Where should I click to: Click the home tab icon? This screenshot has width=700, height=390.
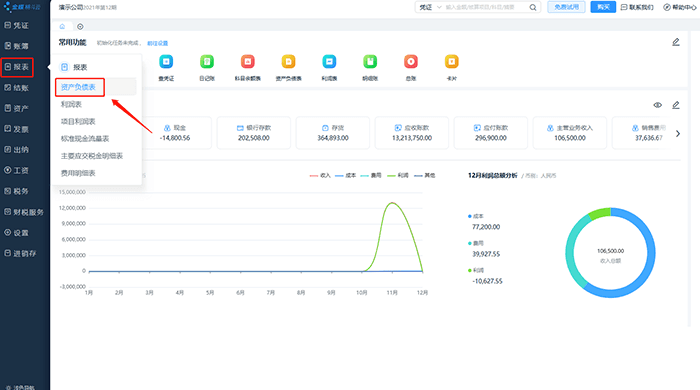(x=62, y=26)
